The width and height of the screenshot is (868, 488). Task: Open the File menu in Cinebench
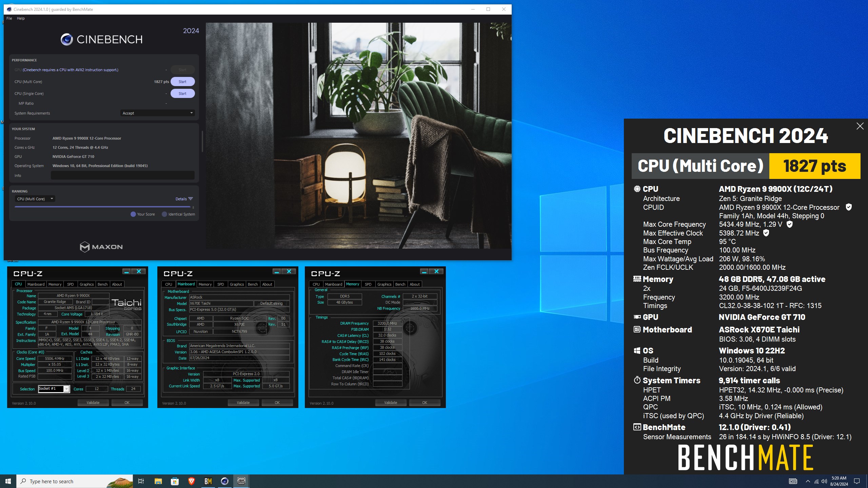point(9,18)
